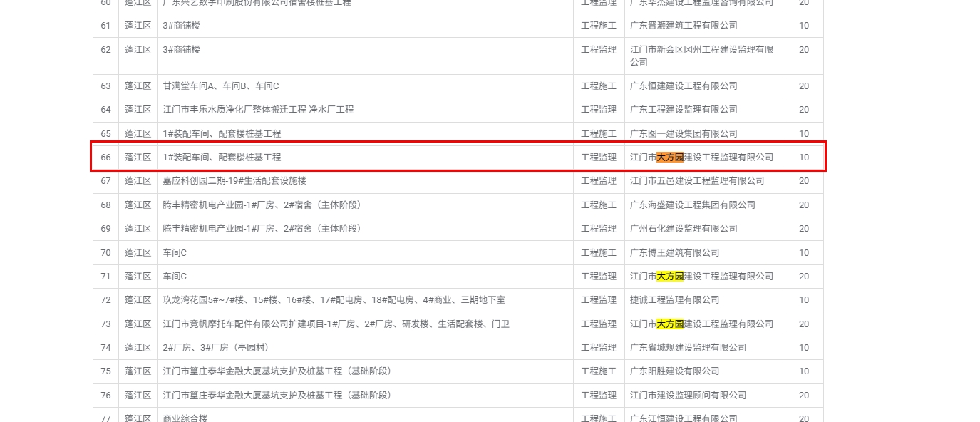Screen dimensions: 980x422
Task: Select company 广东省城规建设监理有限公司
Action: (688, 348)
